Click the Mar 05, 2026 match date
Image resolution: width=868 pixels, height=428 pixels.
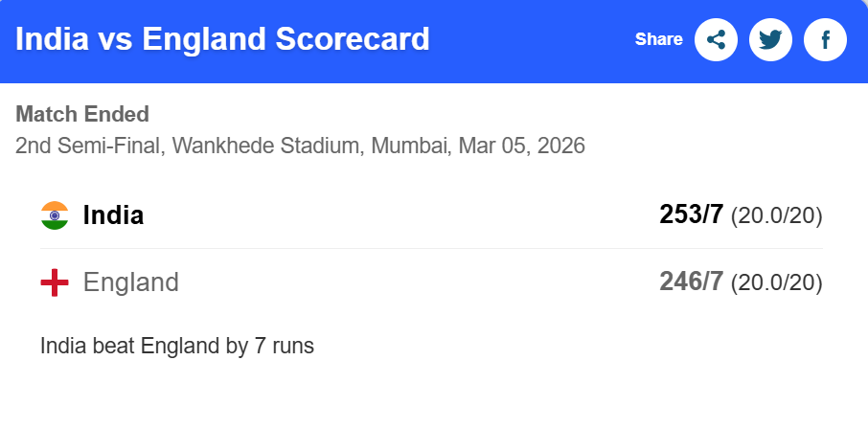[x=522, y=146]
